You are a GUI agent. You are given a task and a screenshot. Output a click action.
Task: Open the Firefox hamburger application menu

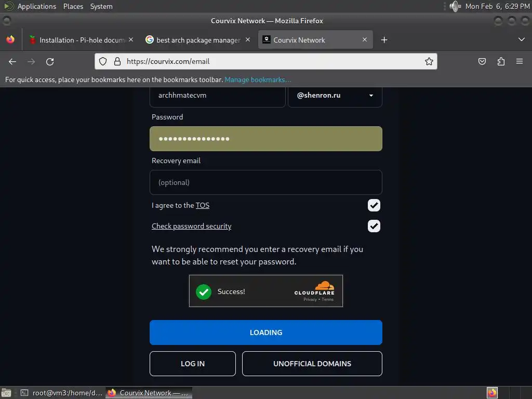[x=520, y=61]
